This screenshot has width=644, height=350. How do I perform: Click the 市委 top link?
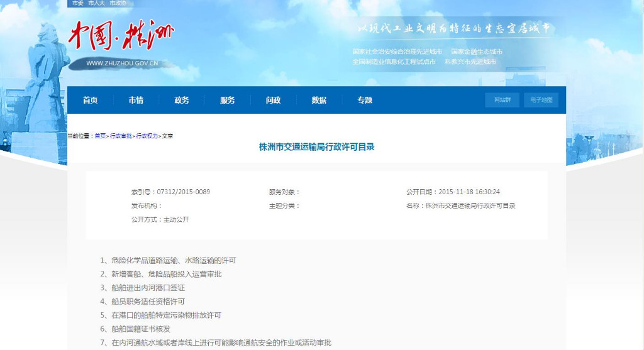(x=77, y=3)
